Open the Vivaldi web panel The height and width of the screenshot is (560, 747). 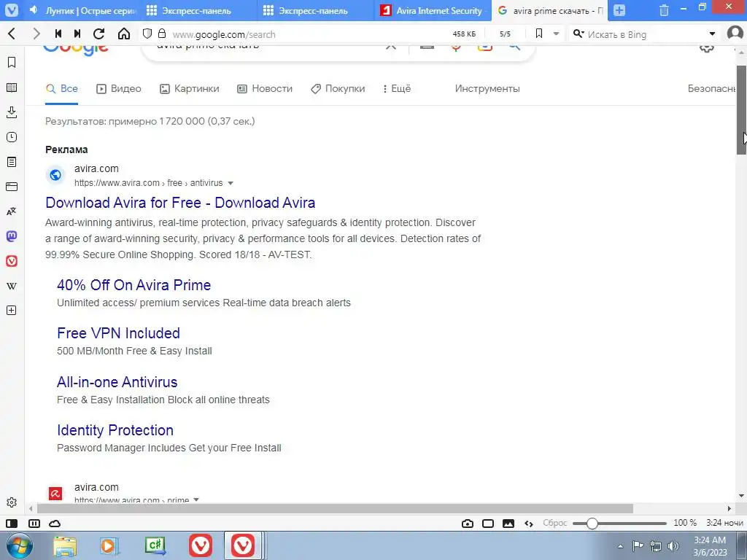coord(12,261)
